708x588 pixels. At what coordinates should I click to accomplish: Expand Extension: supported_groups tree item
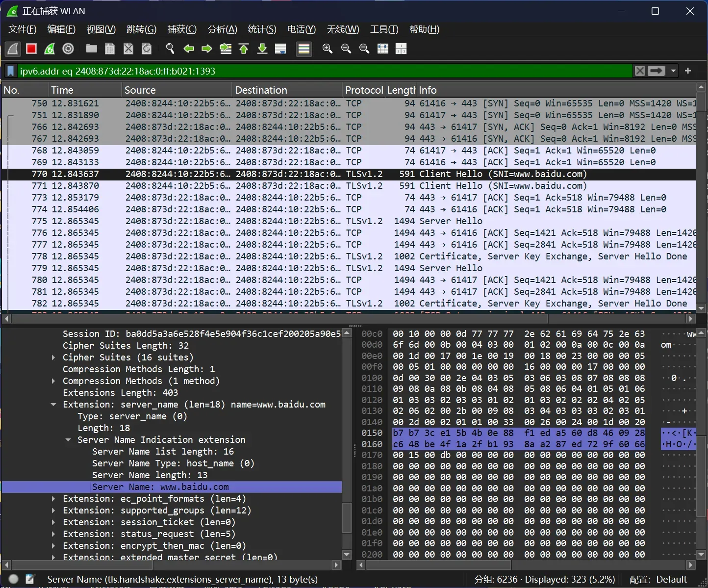(x=53, y=511)
